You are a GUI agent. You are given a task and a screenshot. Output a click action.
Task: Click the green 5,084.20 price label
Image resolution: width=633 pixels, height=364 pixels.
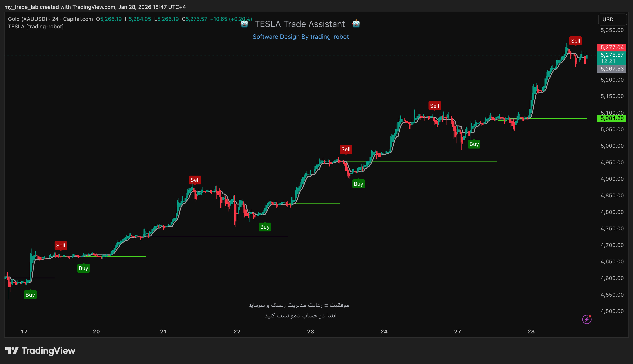[x=611, y=118]
